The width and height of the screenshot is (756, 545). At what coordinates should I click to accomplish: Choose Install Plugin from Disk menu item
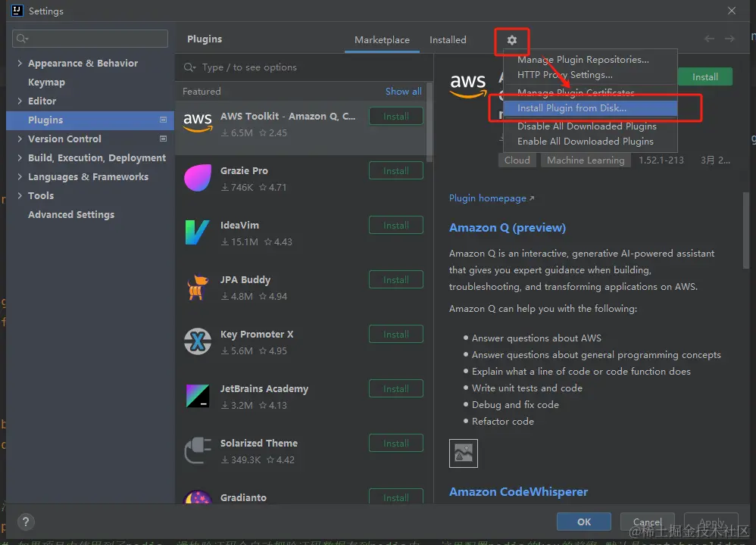pos(590,108)
